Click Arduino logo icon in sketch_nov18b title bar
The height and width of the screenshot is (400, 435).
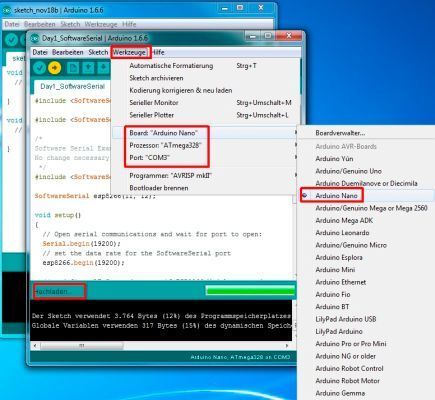point(7,10)
